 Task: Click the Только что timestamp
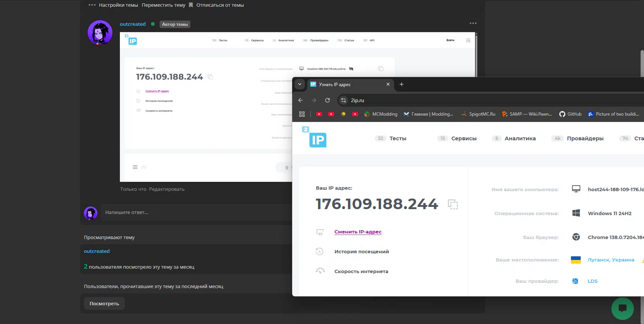point(133,189)
